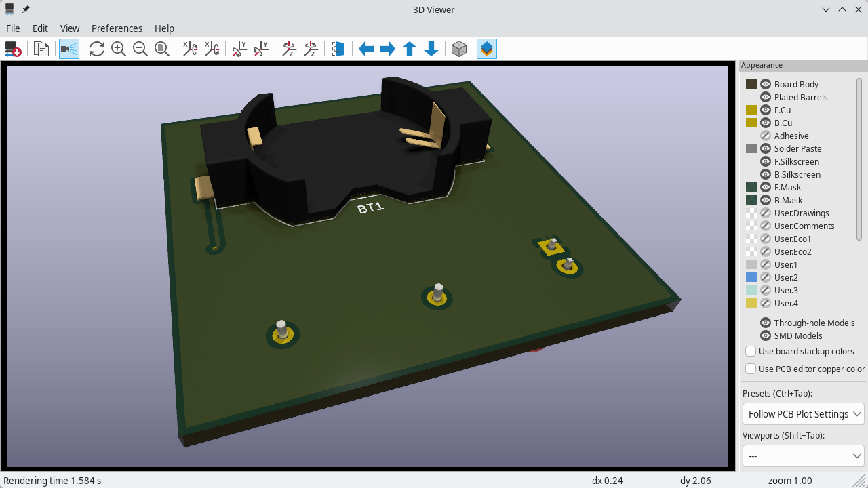The width and height of the screenshot is (868, 488).
Task: Copy the 3D image to clipboard
Action: click(x=41, y=48)
